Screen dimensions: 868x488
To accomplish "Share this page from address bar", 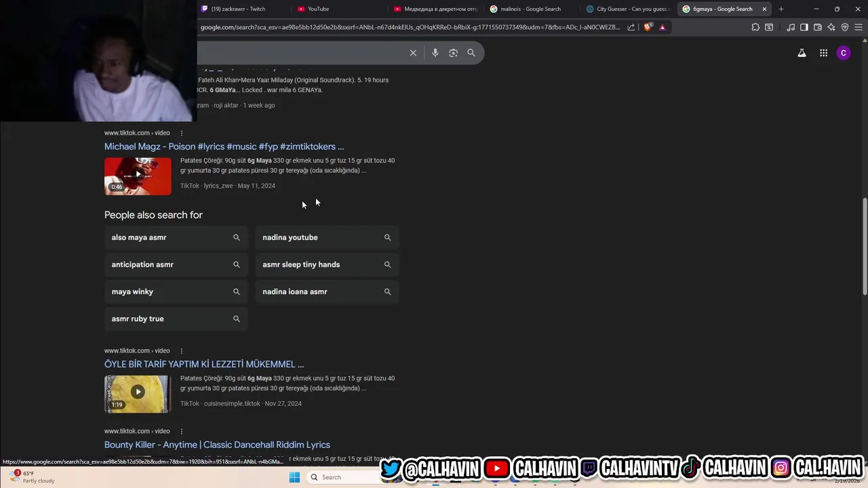I will coord(631,27).
